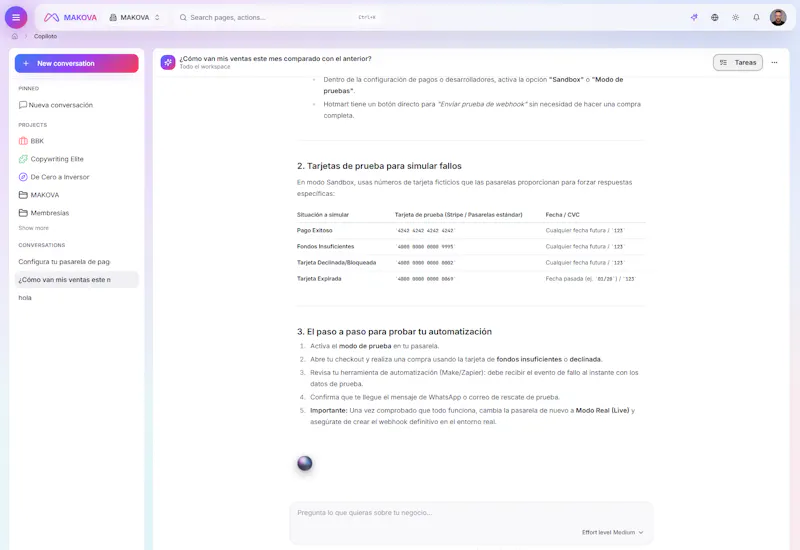Click the assistant orb below the response
The width and height of the screenshot is (800, 550).
click(x=305, y=463)
